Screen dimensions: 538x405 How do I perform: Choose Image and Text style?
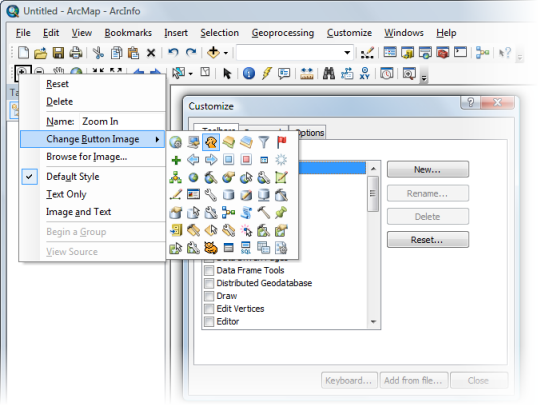[x=78, y=212]
